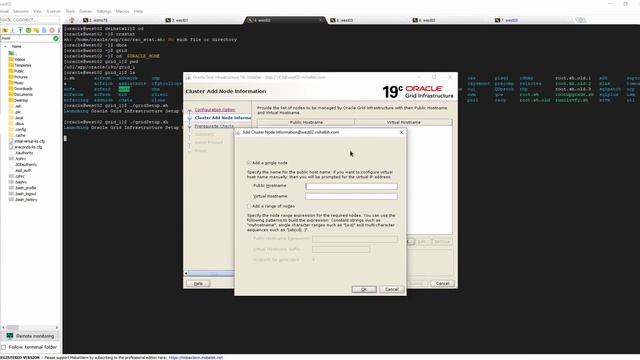This screenshot has height=360, width=640.
Task: Click the Public Hostname column header
Action: click(x=306, y=122)
